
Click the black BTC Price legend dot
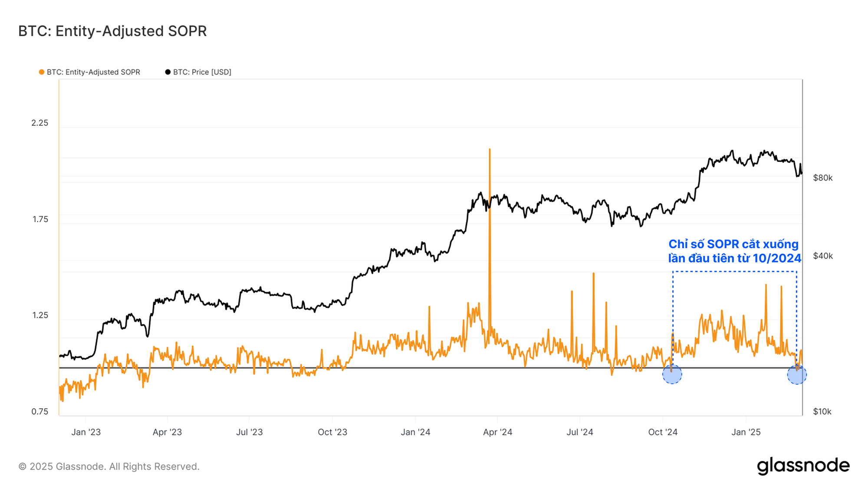pos(168,72)
